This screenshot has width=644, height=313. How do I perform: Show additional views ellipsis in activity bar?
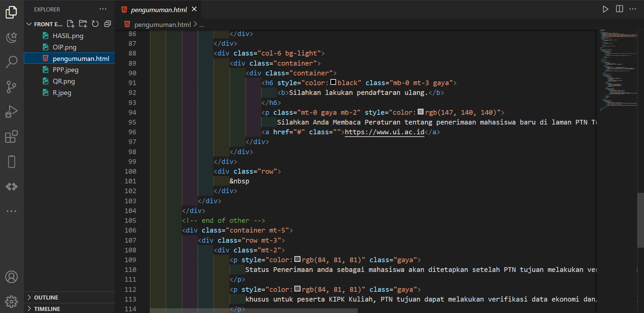click(x=11, y=211)
